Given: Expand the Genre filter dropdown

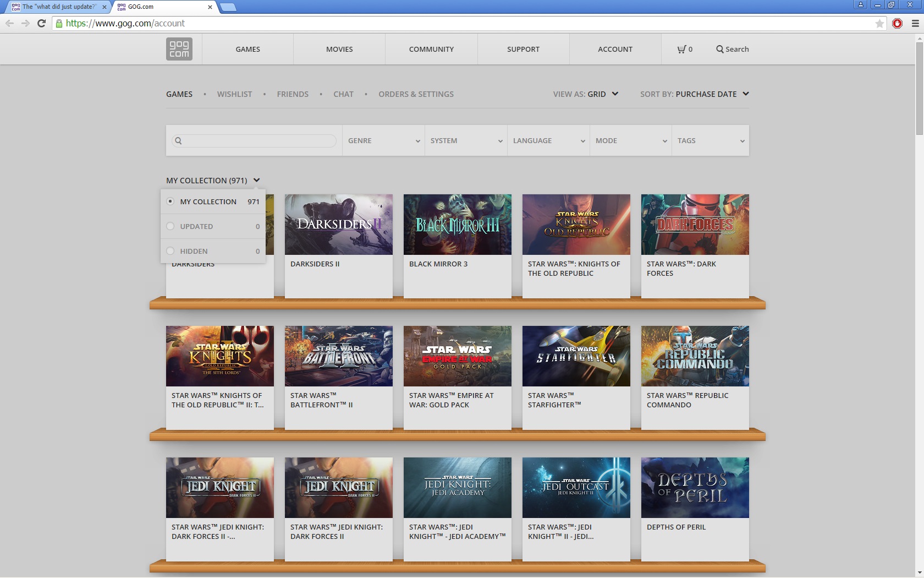Looking at the screenshot, I should (383, 141).
